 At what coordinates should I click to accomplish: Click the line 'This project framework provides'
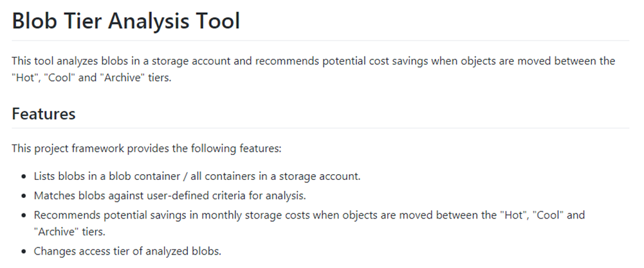coord(147,148)
